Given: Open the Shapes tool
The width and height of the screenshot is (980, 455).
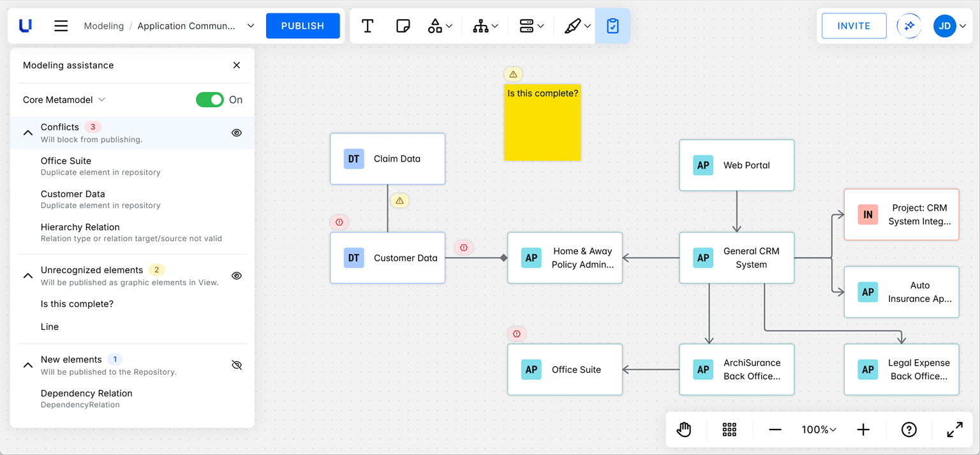Looking at the screenshot, I should coord(440,26).
